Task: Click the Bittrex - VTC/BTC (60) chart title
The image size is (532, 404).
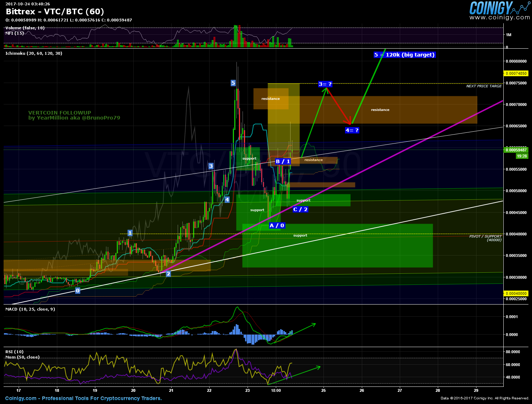Action: click(55, 11)
